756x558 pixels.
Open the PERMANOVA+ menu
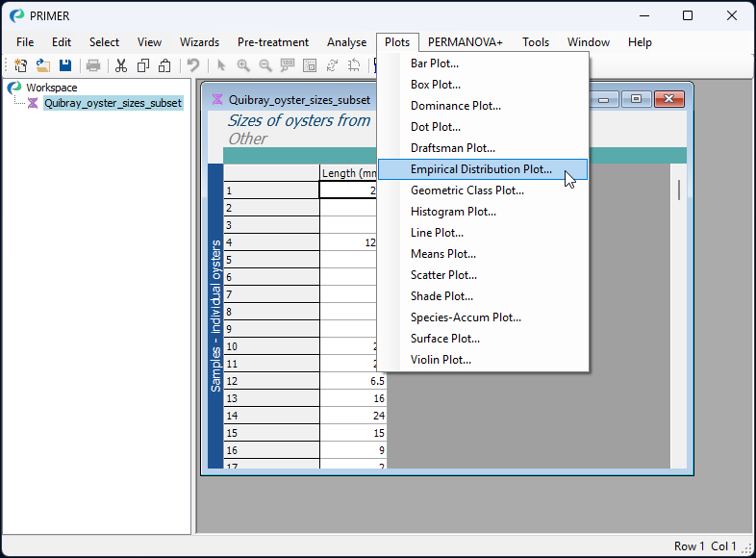click(466, 42)
